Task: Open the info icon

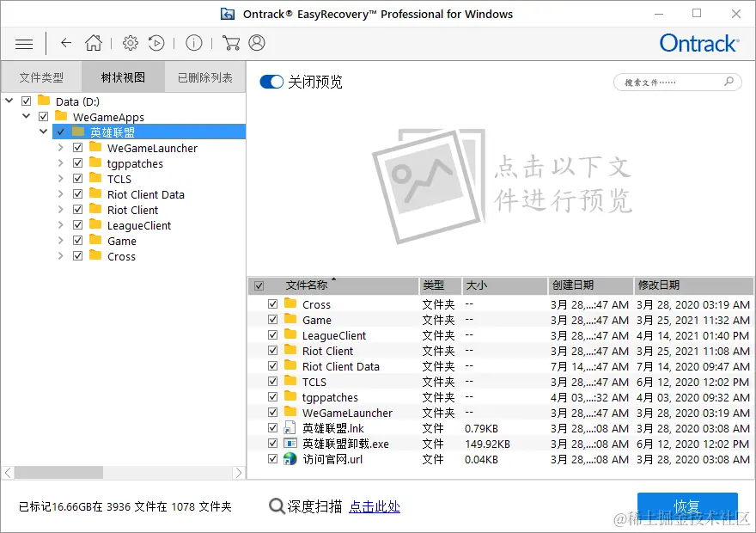Action: (x=194, y=43)
